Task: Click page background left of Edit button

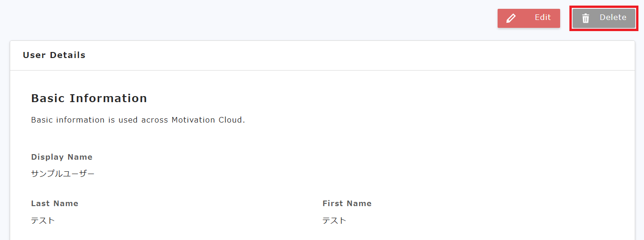Action: pos(278,19)
